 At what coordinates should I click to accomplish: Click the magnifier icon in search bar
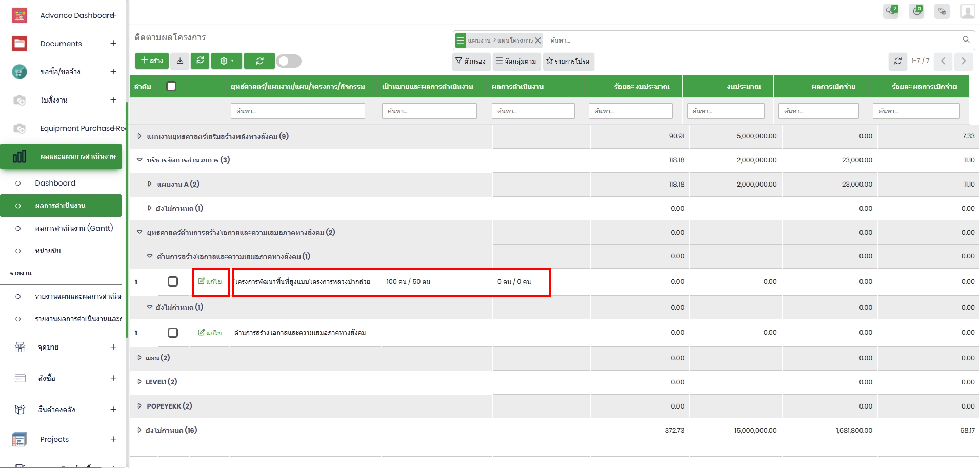(x=966, y=39)
